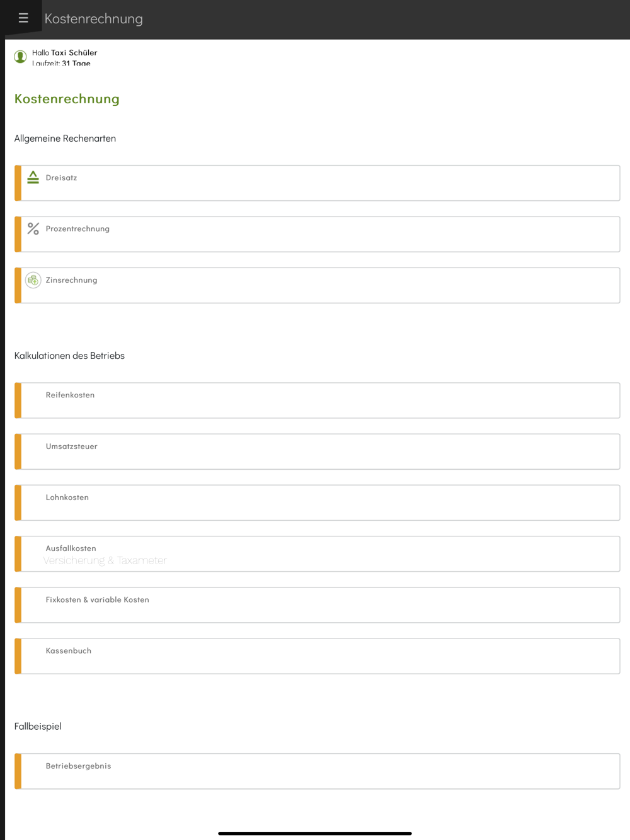Tap the home indicator bar at bottom
The height and width of the screenshot is (840, 630).
(x=315, y=833)
